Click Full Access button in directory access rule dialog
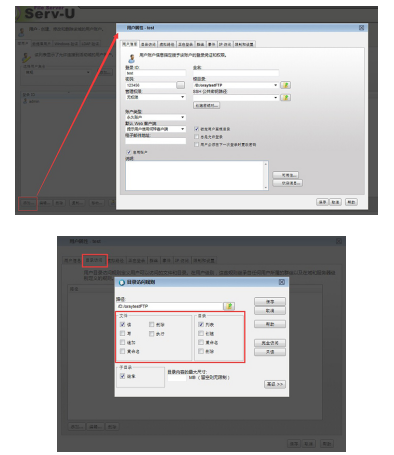 click(270, 343)
